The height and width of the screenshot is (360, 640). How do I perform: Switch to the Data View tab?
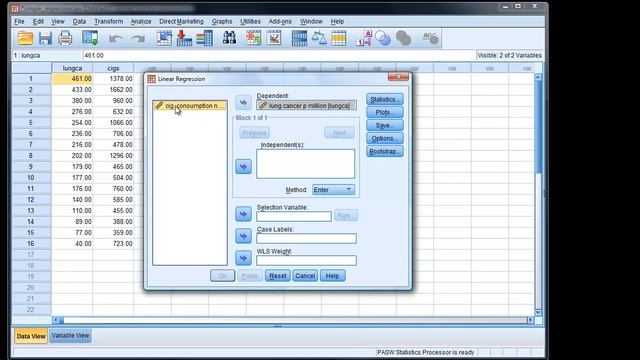click(x=31, y=336)
